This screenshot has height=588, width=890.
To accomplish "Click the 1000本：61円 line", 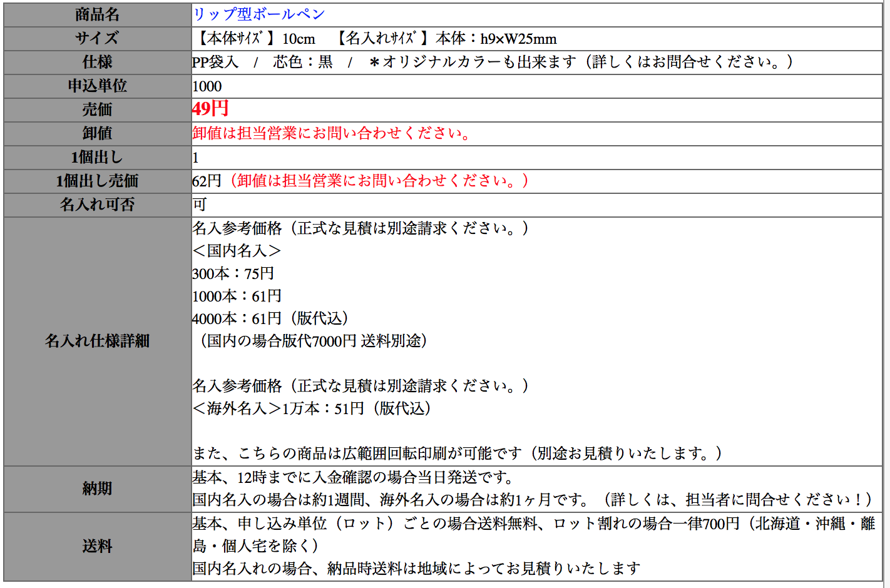I will pos(237,296).
